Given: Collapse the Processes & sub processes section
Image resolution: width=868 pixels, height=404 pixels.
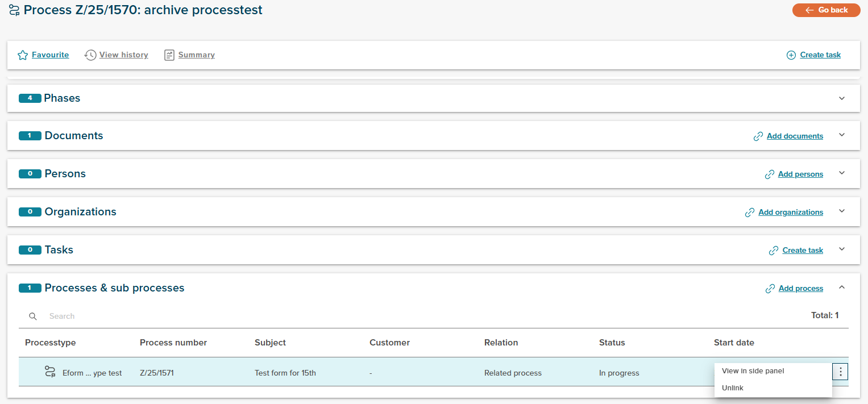Looking at the screenshot, I should [842, 288].
